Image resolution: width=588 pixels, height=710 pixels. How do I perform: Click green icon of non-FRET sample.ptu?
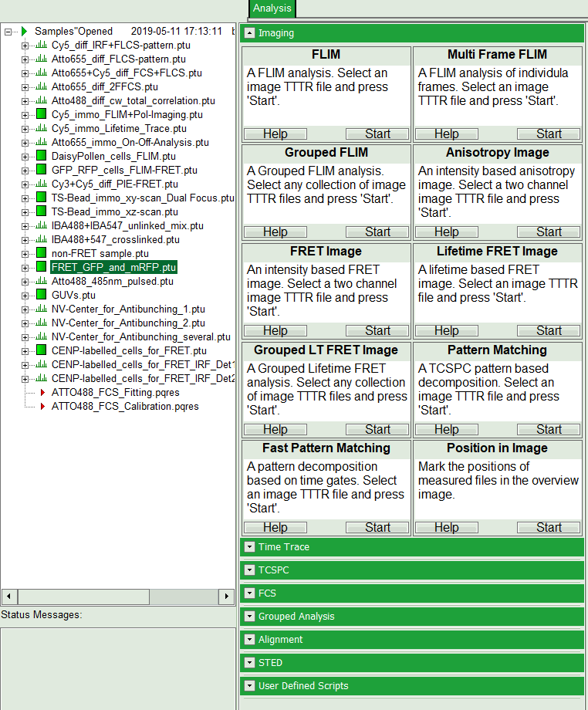(42, 253)
